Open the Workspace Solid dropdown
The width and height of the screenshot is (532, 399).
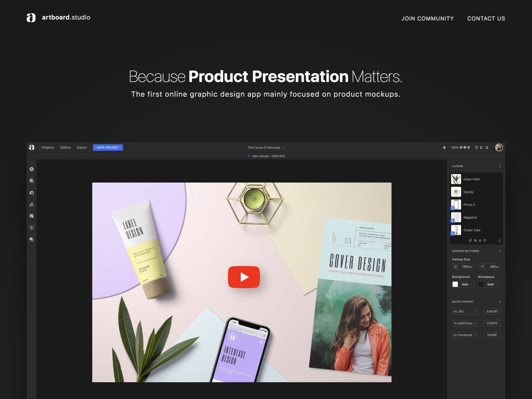(x=493, y=284)
